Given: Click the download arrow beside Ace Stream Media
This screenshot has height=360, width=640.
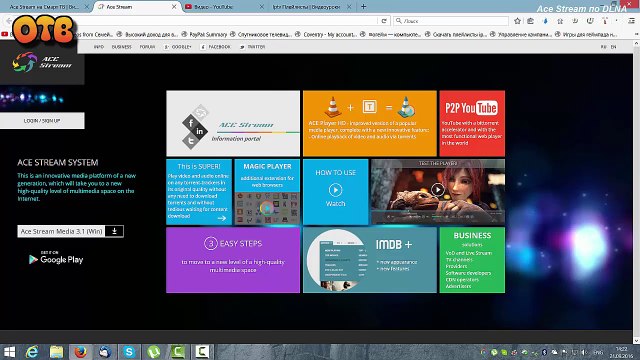Looking at the screenshot, I should click(114, 231).
